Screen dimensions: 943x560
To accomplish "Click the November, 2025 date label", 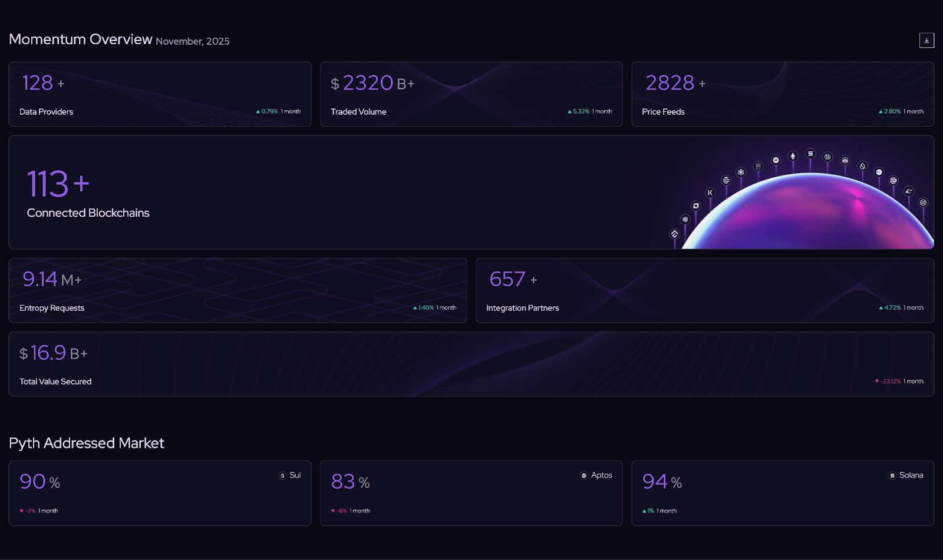I will coord(193,41).
